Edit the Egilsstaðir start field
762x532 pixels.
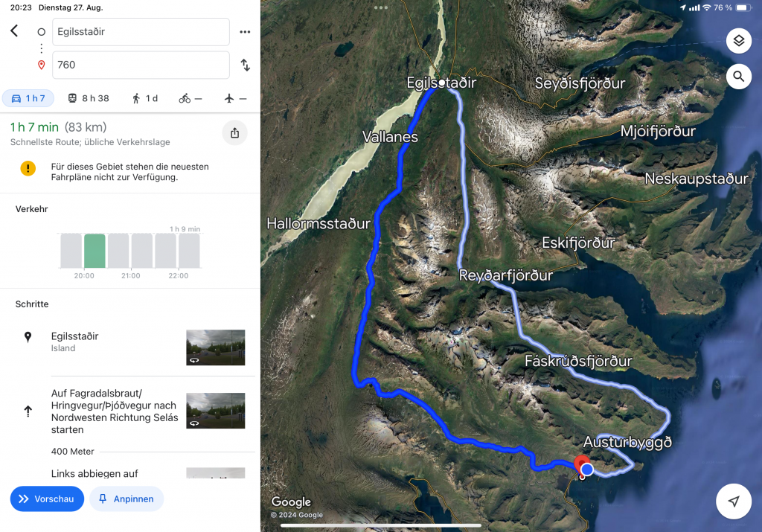141,32
